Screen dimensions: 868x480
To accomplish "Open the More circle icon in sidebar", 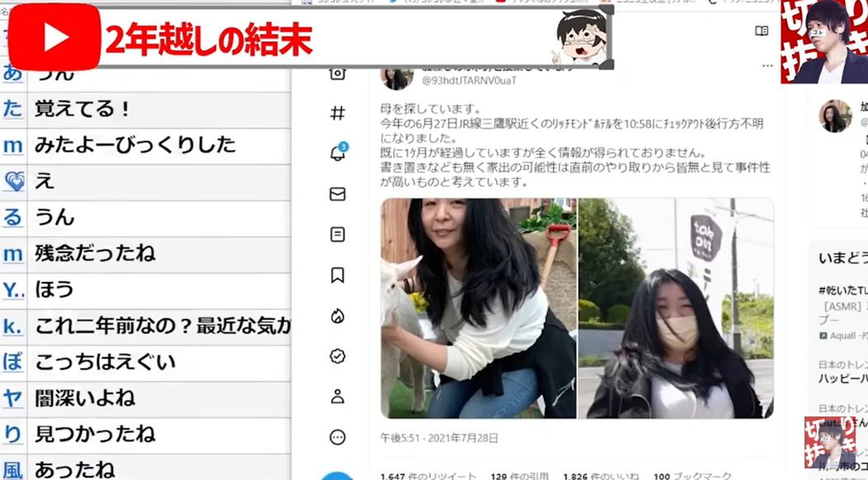I will (x=337, y=437).
